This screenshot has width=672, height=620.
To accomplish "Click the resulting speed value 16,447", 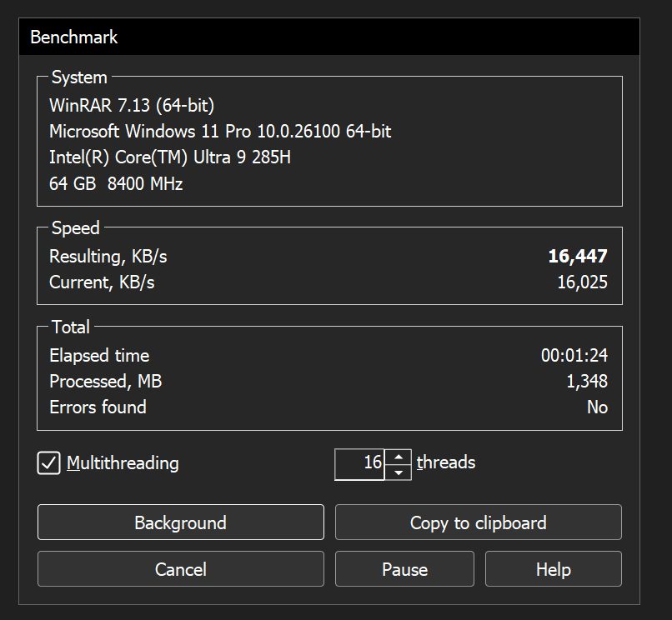I will pos(577,257).
